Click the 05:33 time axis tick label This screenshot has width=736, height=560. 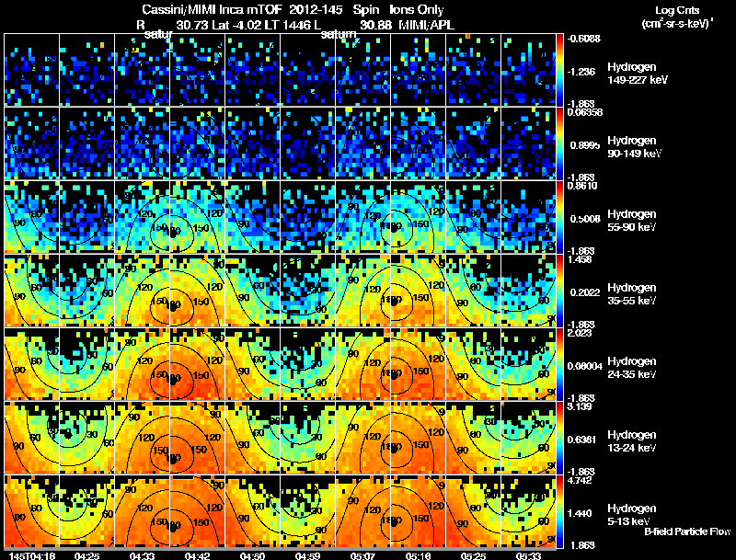(x=528, y=556)
